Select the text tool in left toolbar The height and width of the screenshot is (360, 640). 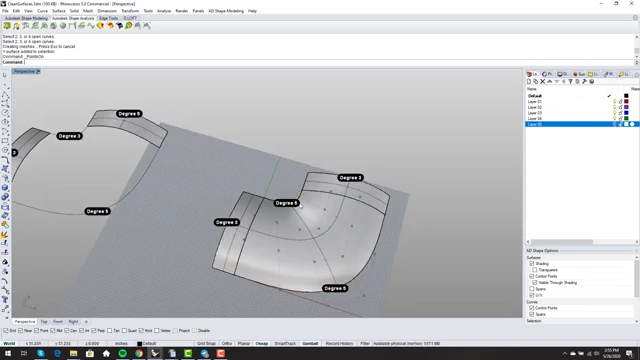(x=5, y=300)
